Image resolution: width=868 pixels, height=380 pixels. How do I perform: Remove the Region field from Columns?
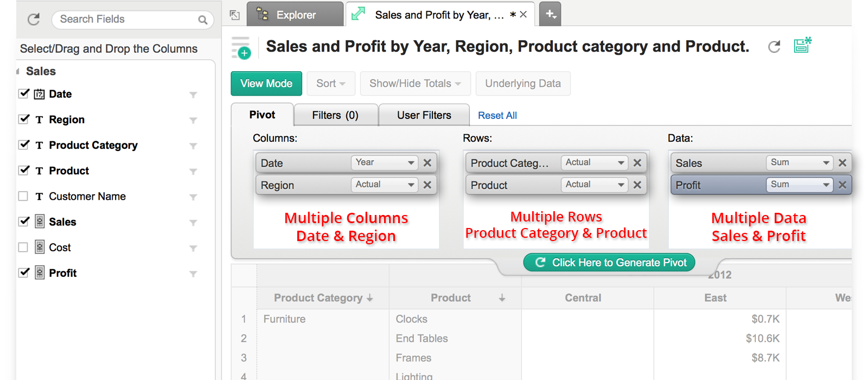(x=427, y=185)
